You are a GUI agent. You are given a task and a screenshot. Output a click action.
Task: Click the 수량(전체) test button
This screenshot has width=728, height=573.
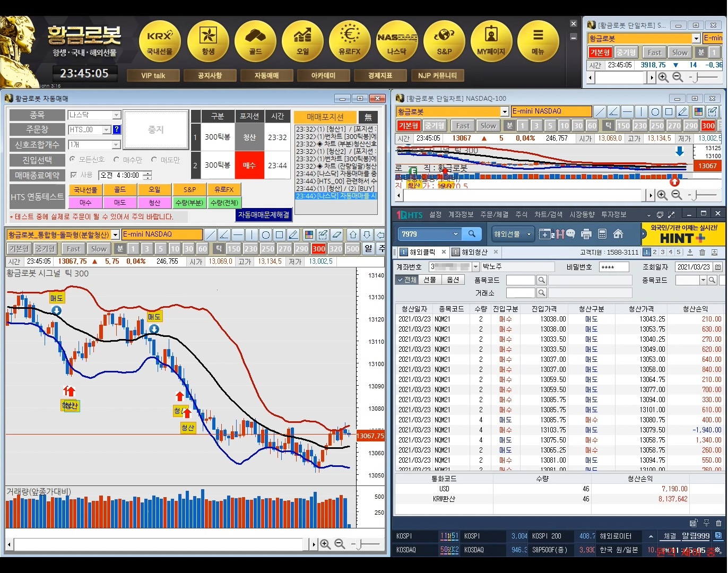[224, 203]
